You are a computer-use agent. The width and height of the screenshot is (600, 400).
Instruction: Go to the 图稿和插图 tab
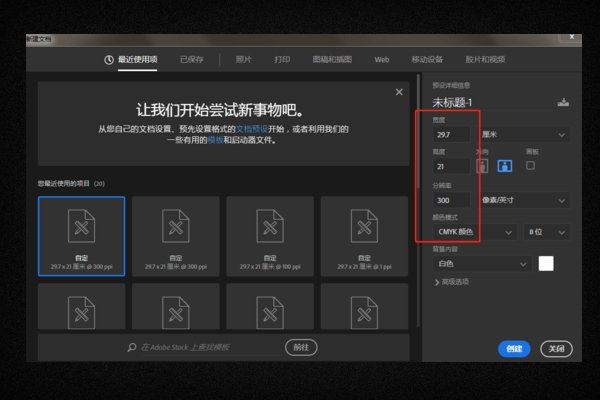[x=332, y=59]
